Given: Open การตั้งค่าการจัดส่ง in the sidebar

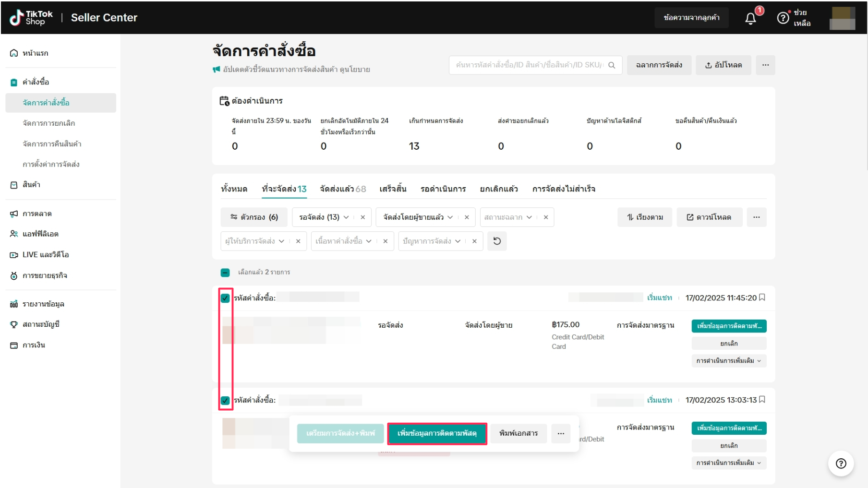Looking at the screenshot, I should coord(51,165).
